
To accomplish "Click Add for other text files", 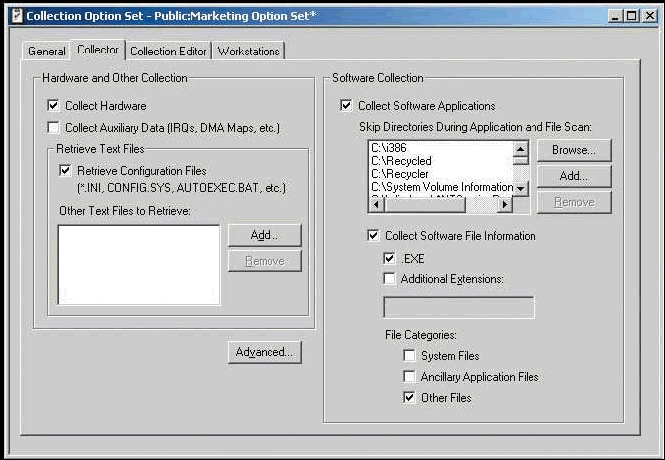I will tap(265, 235).
